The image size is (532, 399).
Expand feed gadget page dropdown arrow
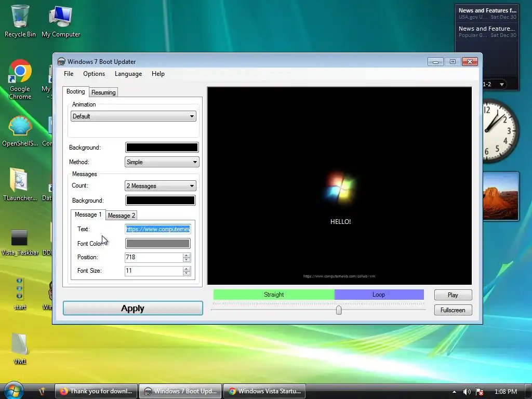pos(502,84)
